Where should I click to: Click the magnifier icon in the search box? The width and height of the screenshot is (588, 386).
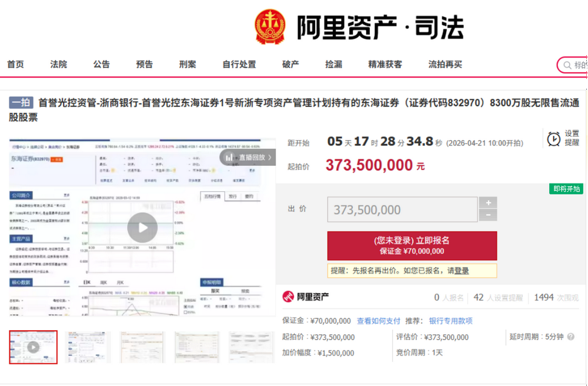pos(567,65)
